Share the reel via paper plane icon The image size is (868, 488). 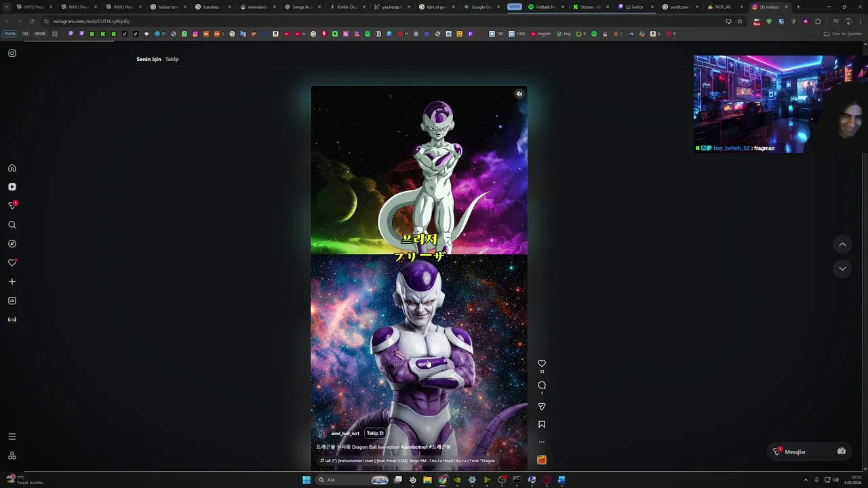(542, 407)
